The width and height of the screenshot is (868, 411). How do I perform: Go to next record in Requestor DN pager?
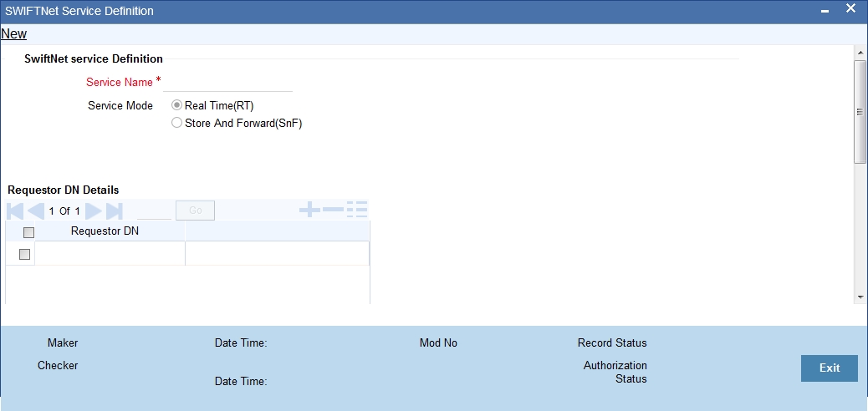tap(94, 211)
